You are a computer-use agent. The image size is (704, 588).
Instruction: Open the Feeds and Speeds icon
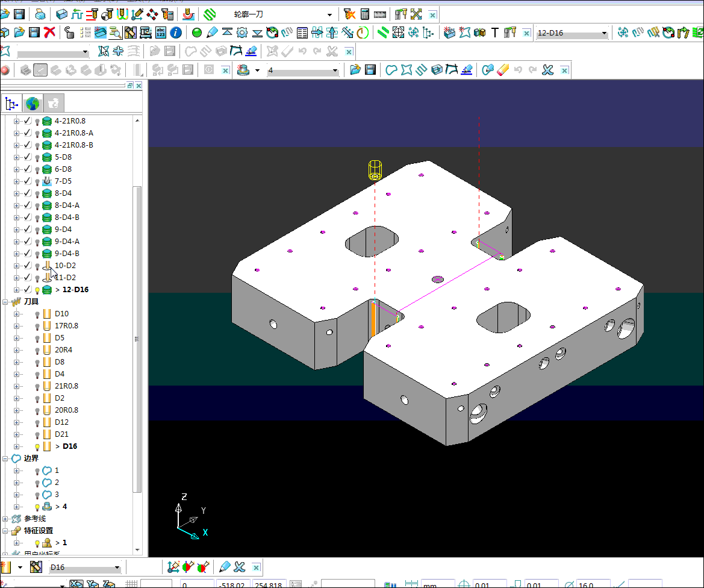point(76,14)
